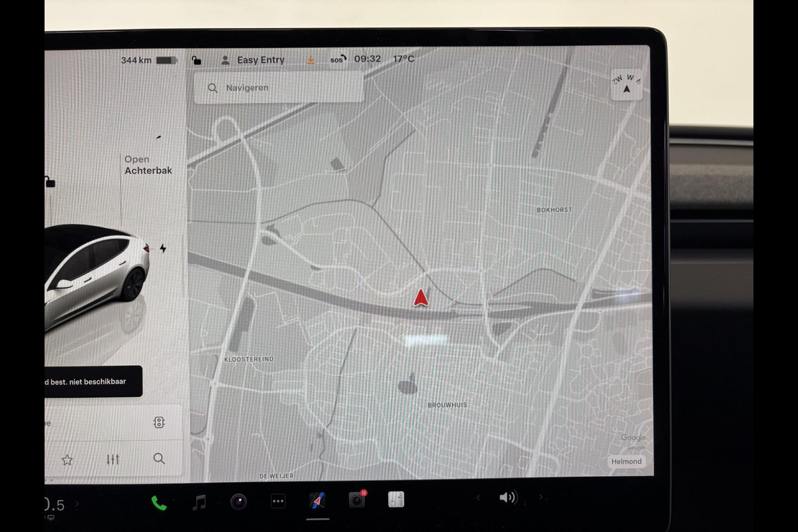Tap the Navigeren search field
The height and width of the screenshot is (532, 798).
279,88
